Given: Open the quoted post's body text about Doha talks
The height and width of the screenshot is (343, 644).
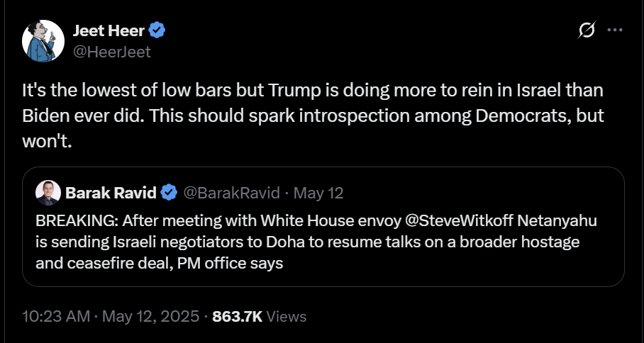Looking at the screenshot, I should tap(316, 242).
